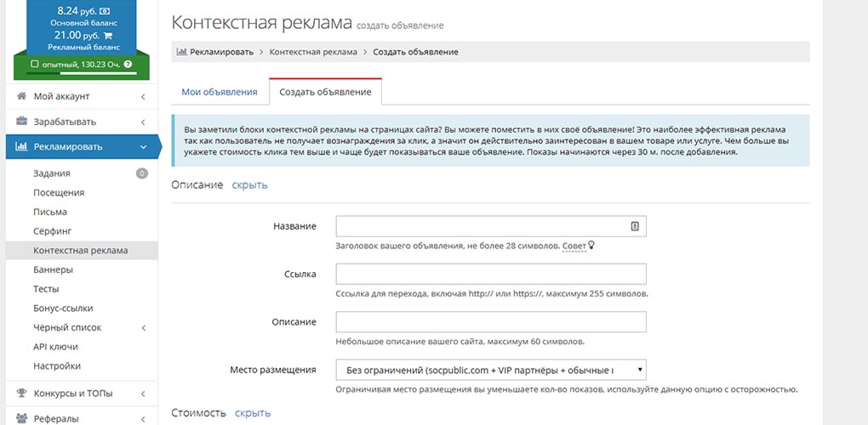Expand the Чёрный список submenu chevron

143,328
